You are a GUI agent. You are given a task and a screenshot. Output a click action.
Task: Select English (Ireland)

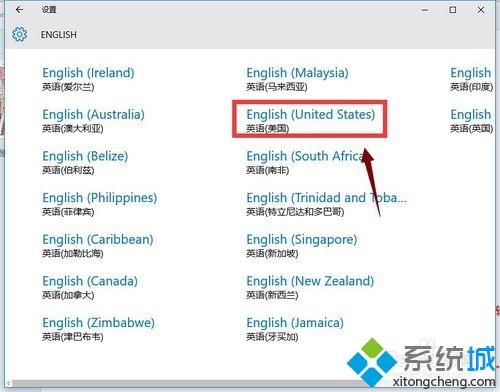[x=88, y=79]
